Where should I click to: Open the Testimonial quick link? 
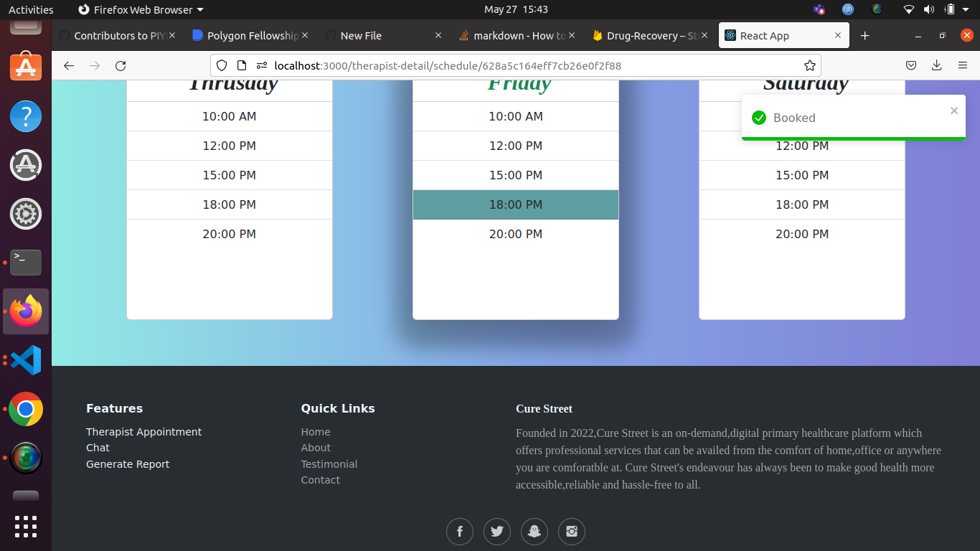click(x=329, y=464)
